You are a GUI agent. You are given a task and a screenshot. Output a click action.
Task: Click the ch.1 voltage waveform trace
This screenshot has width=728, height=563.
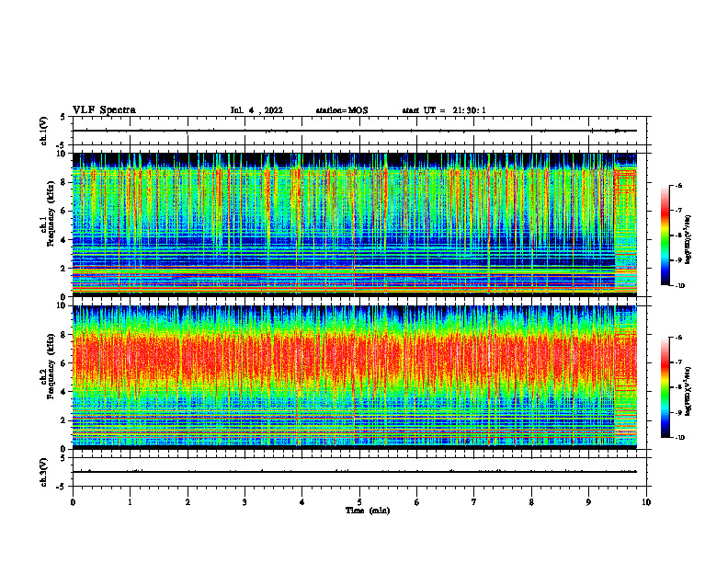pos(355,131)
